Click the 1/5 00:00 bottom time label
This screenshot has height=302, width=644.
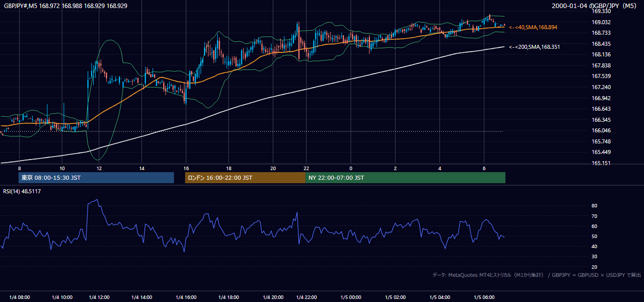pyautogui.click(x=351, y=297)
